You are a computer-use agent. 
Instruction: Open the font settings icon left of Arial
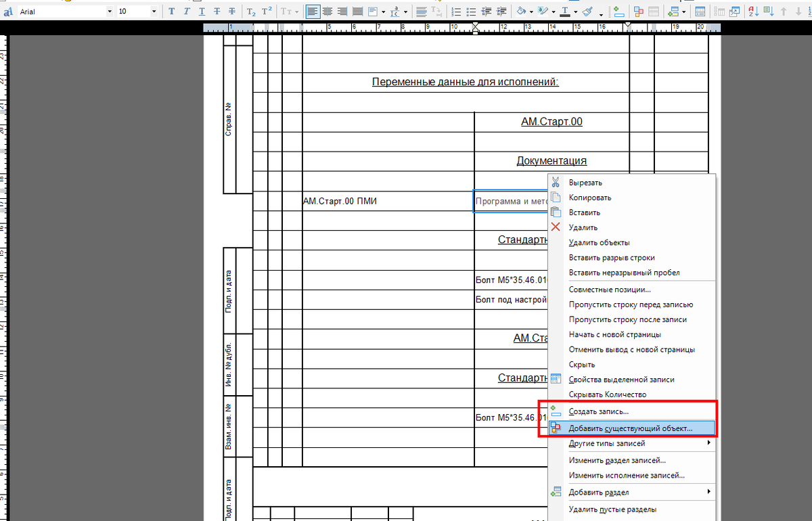pyautogui.click(x=7, y=12)
